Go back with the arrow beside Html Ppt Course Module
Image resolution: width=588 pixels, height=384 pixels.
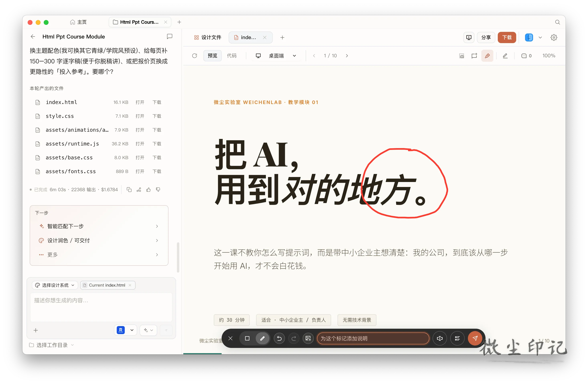[x=33, y=36]
